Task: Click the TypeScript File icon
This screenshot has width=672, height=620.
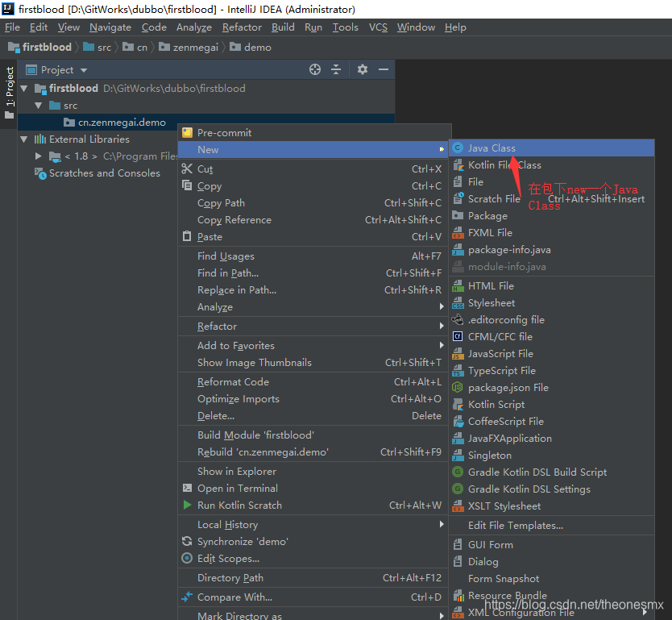Action: 458,370
